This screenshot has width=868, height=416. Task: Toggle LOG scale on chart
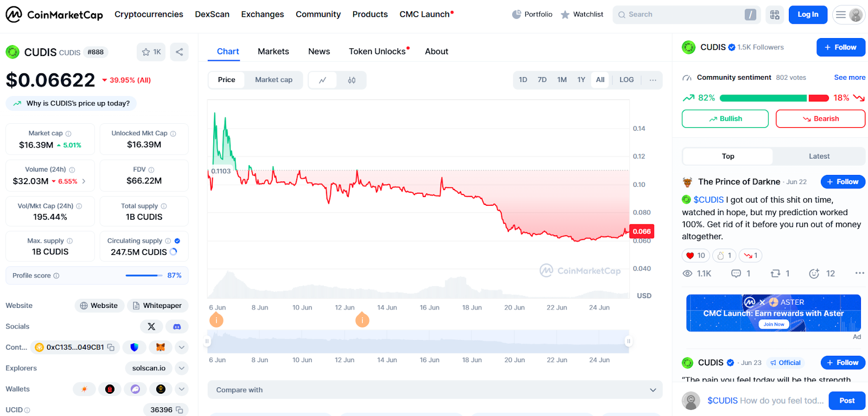coord(627,80)
